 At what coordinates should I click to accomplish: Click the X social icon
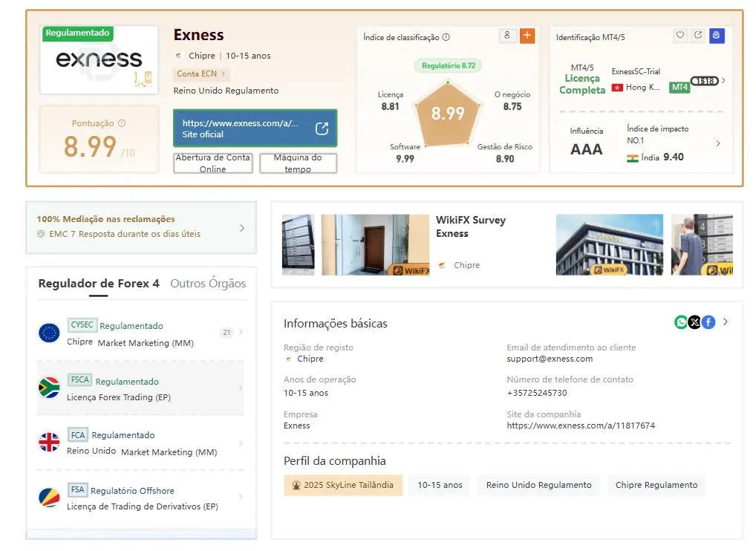694,322
